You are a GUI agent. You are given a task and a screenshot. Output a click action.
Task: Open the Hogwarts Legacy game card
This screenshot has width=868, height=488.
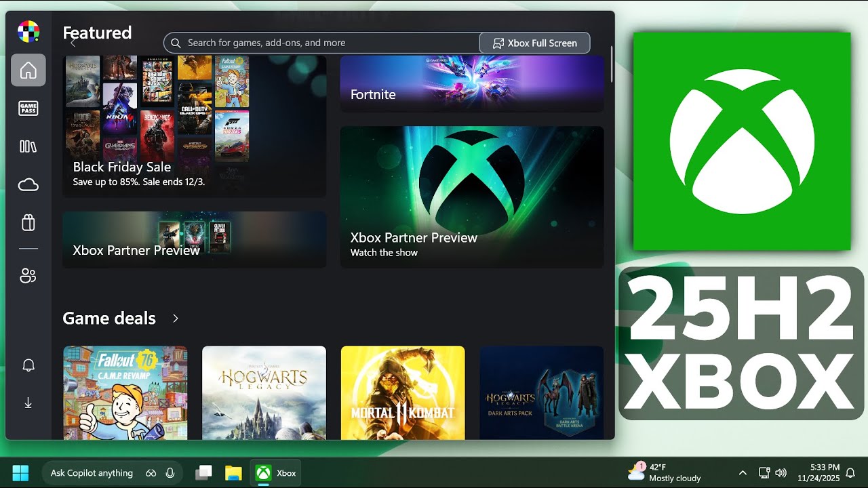264,393
